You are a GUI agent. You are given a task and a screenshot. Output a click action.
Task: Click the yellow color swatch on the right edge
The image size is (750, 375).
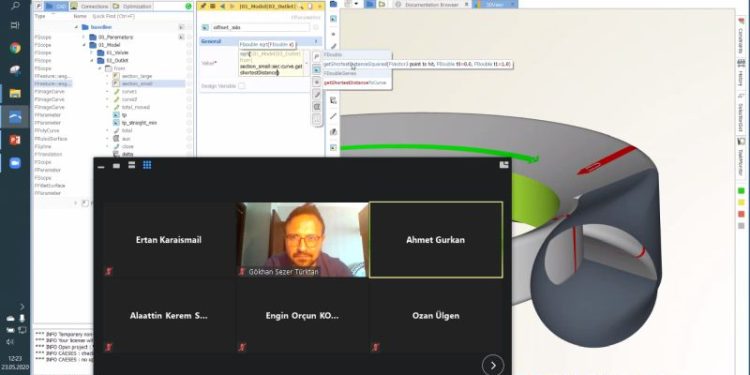(741, 202)
